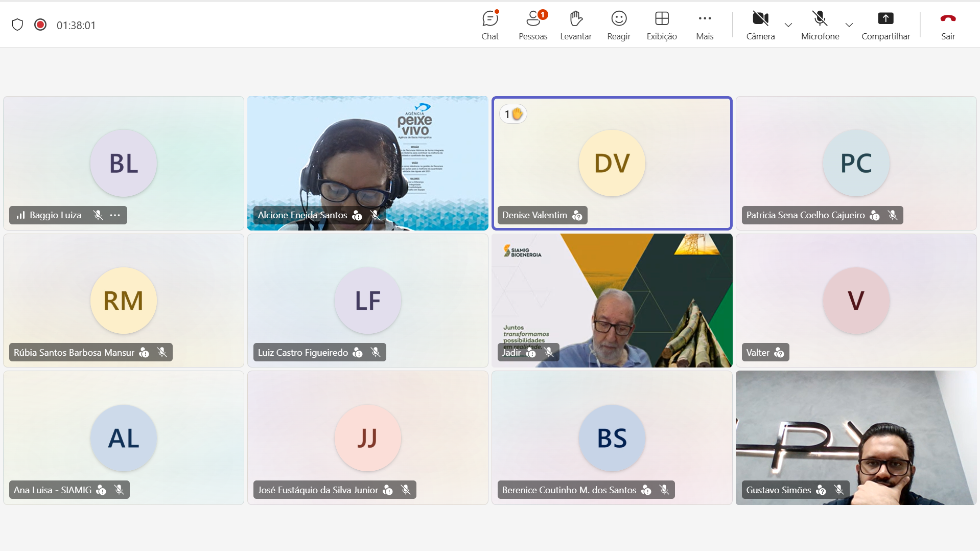Screen dimensions: 980x551
Task: Open the Mais more options menu
Action: point(704,25)
